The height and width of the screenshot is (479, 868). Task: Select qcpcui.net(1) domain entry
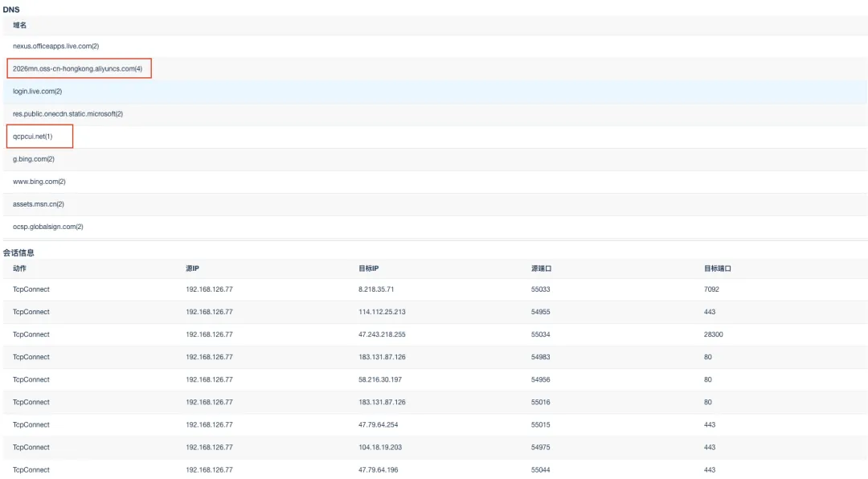point(33,136)
